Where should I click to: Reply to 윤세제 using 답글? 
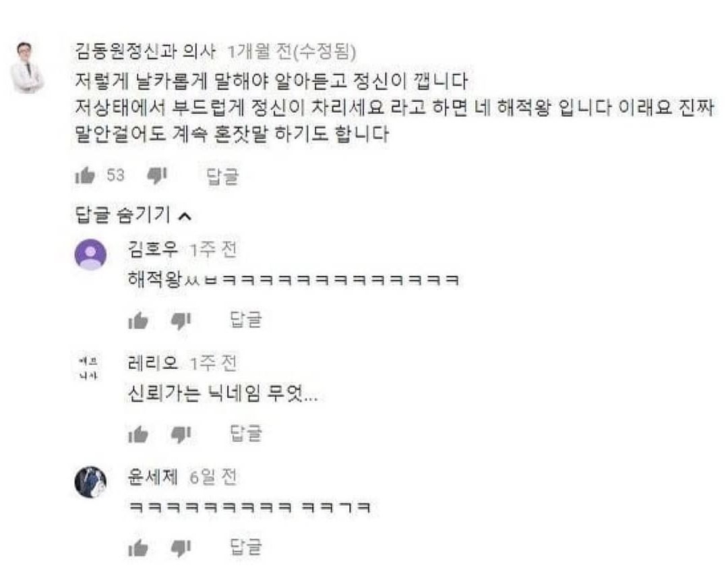tap(246, 547)
